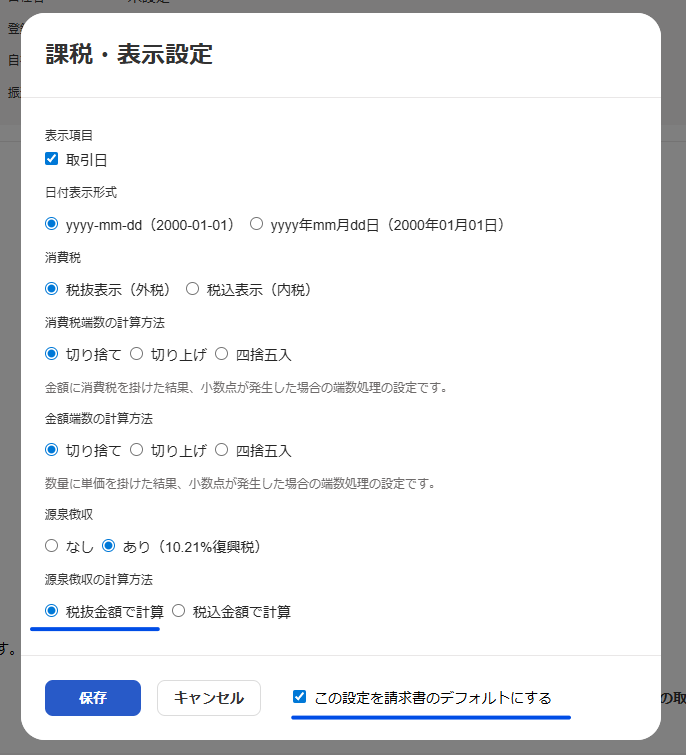This screenshot has width=686, height=755.
Task: Set 源泉徴収 to なし
Action: point(52,546)
